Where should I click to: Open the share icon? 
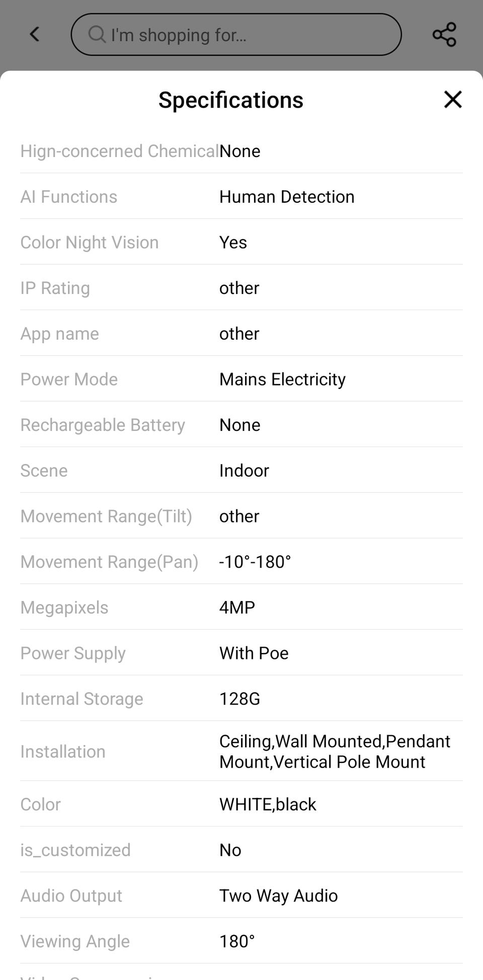coord(444,34)
